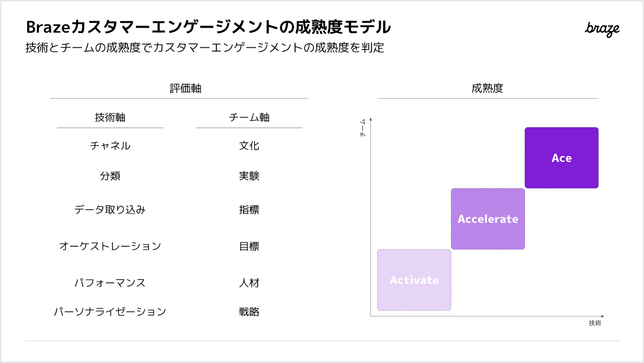Select the データ取り込み entry
Screen dimensions: 644x363
[110, 210]
